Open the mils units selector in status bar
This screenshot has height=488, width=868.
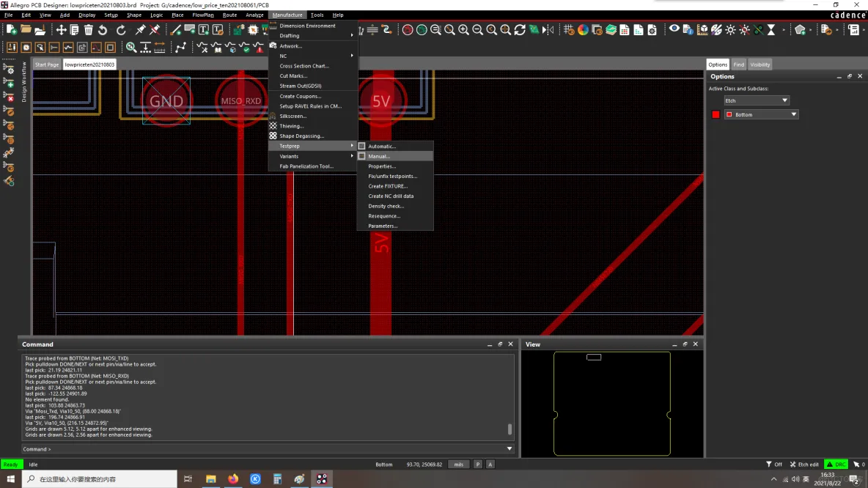tap(458, 465)
